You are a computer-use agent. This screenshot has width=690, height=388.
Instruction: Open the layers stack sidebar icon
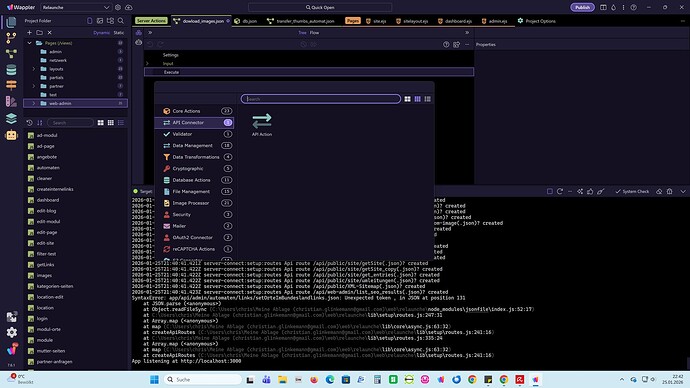tap(11, 118)
